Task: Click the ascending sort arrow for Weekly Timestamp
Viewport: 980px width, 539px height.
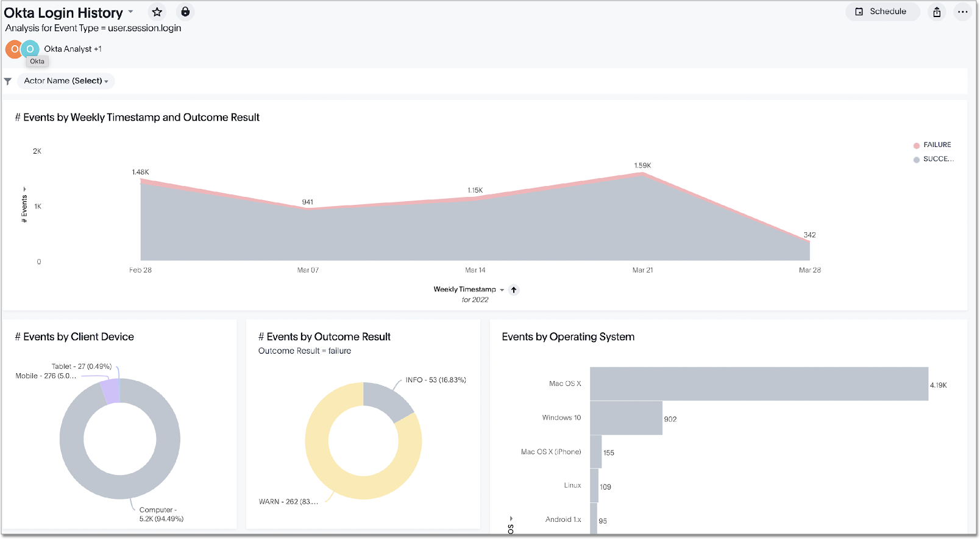Action: (514, 290)
